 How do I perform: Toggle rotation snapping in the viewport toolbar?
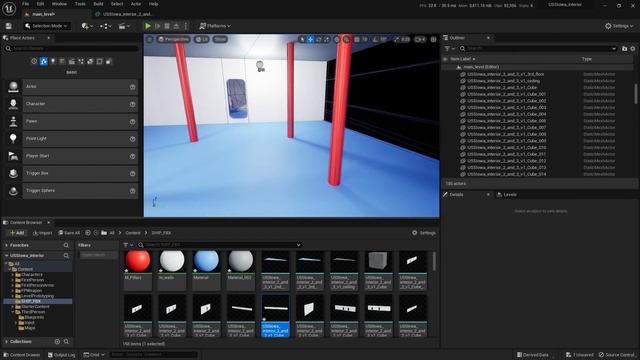point(376,40)
